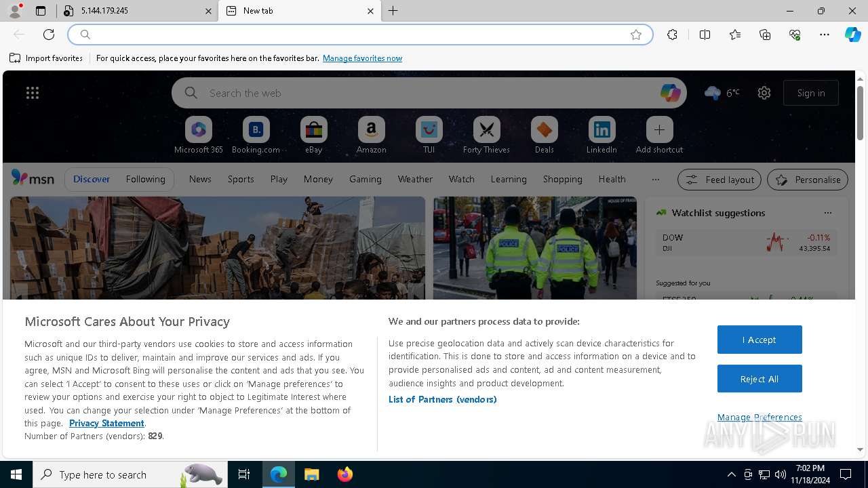Click the Add shortcut plus tile
Viewport: 868px width, 488px height.
click(659, 135)
